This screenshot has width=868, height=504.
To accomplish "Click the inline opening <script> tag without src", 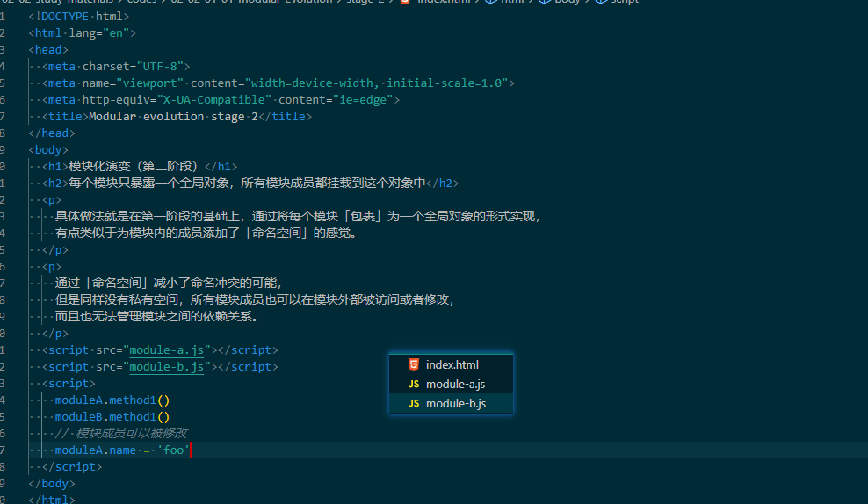I will (69, 384).
